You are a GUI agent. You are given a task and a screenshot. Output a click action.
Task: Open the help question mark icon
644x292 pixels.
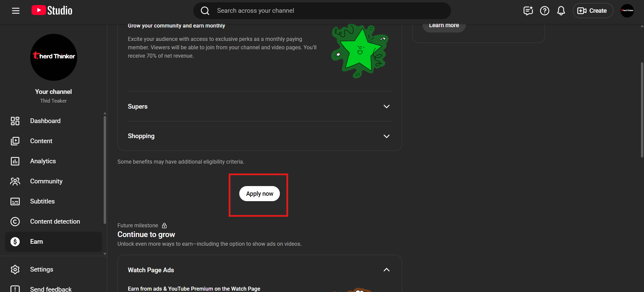(x=544, y=11)
